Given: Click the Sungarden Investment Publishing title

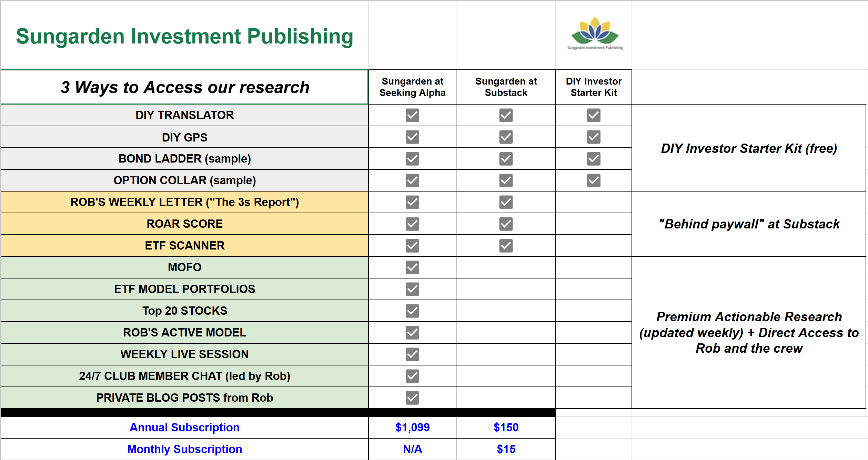Looking at the screenshot, I should 184,36.
